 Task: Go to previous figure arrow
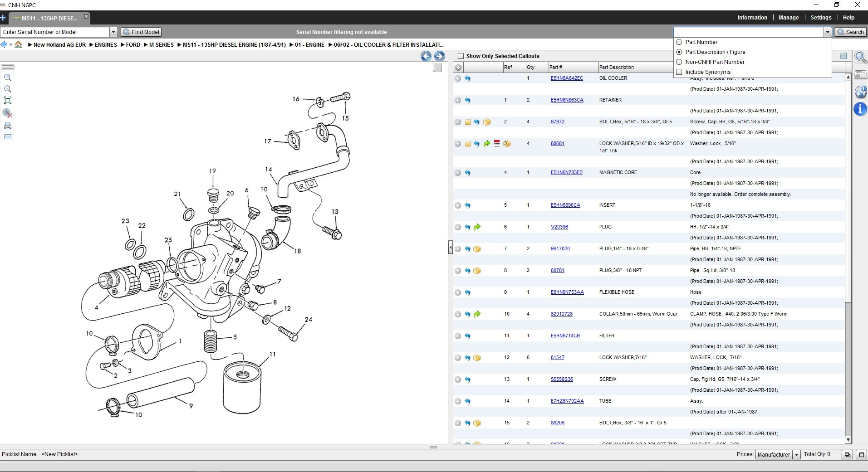click(426, 56)
